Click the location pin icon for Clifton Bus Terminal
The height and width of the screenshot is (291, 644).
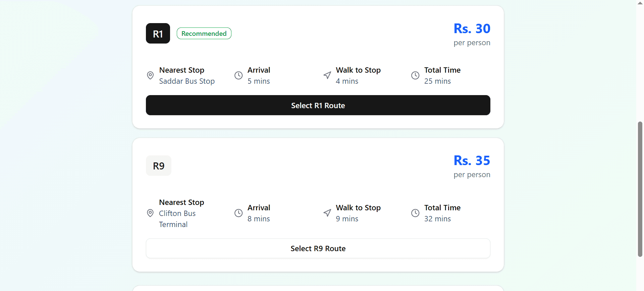click(x=150, y=213)
